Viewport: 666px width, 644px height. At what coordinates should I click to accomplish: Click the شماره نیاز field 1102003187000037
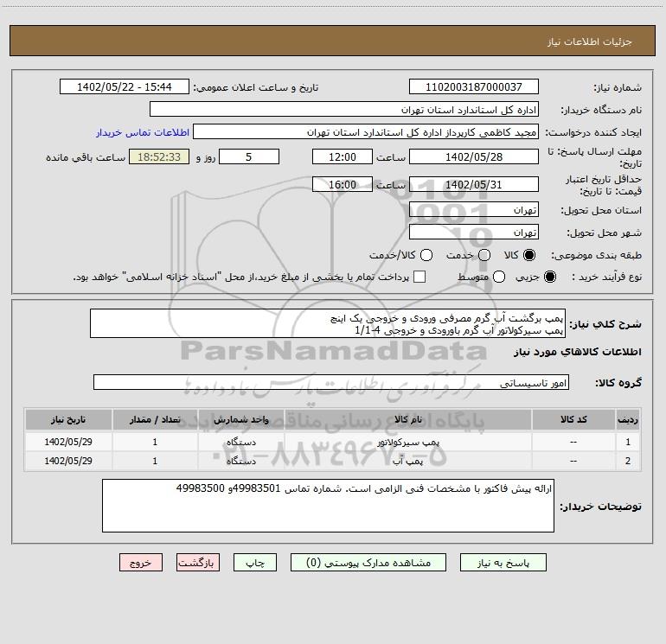[x=474, y=86]
